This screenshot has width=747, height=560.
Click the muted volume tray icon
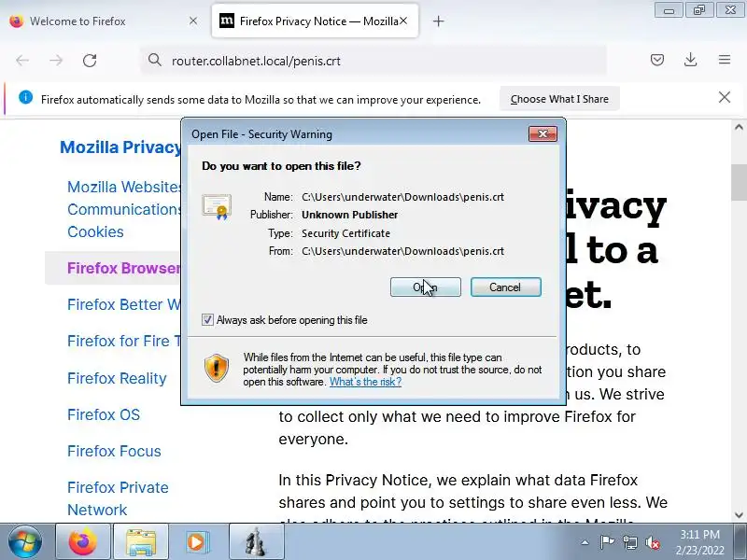(652, 542)
